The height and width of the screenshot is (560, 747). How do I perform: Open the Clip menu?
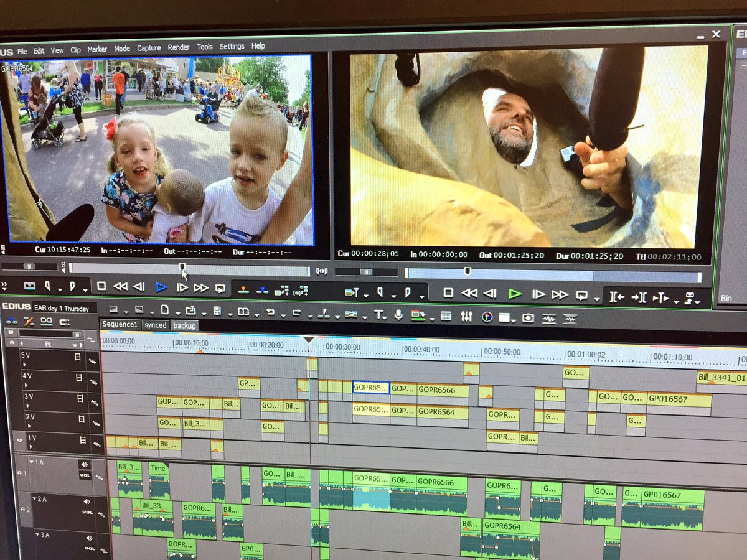75,49
